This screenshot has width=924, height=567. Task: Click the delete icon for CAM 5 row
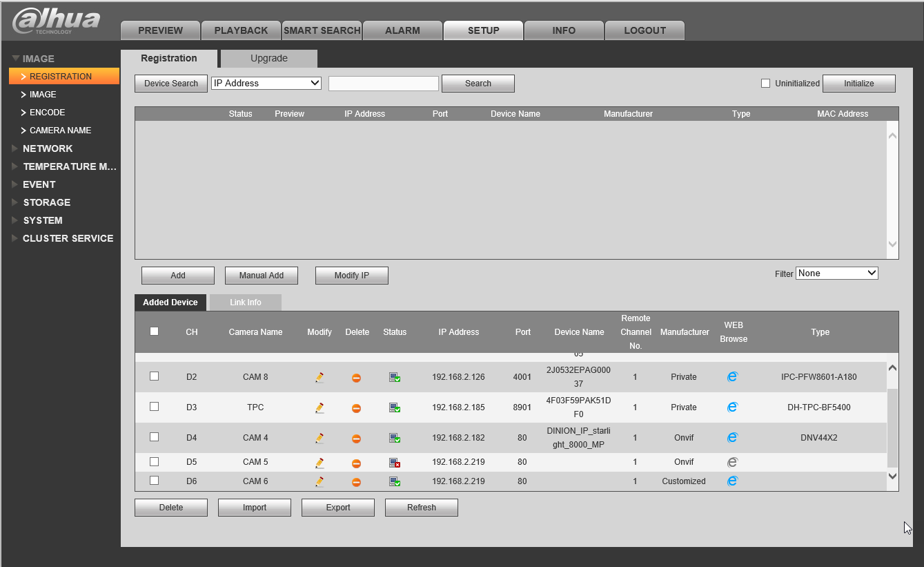click(x=356, y=463)
